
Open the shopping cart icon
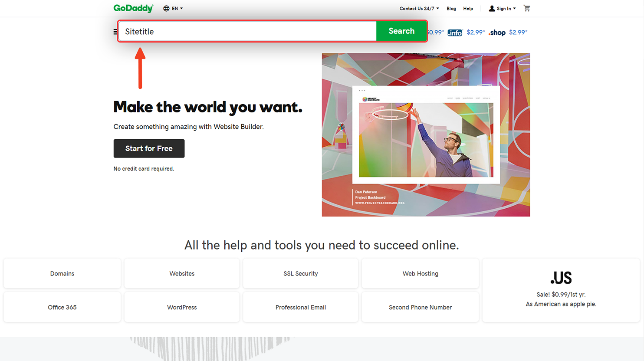click(527, 8)
